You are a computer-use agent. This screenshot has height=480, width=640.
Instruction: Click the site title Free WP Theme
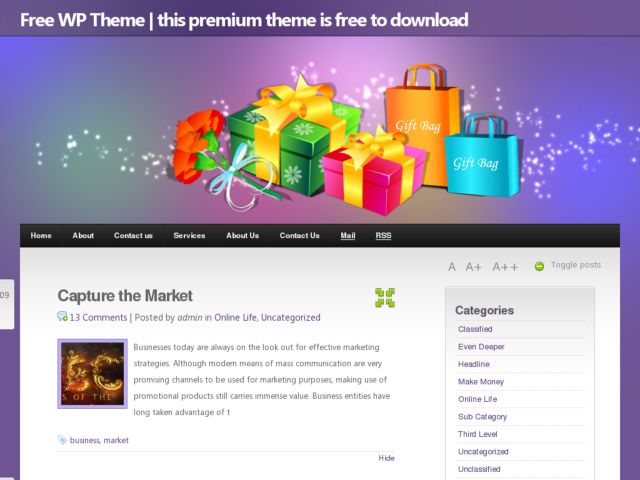pos(82,20)
